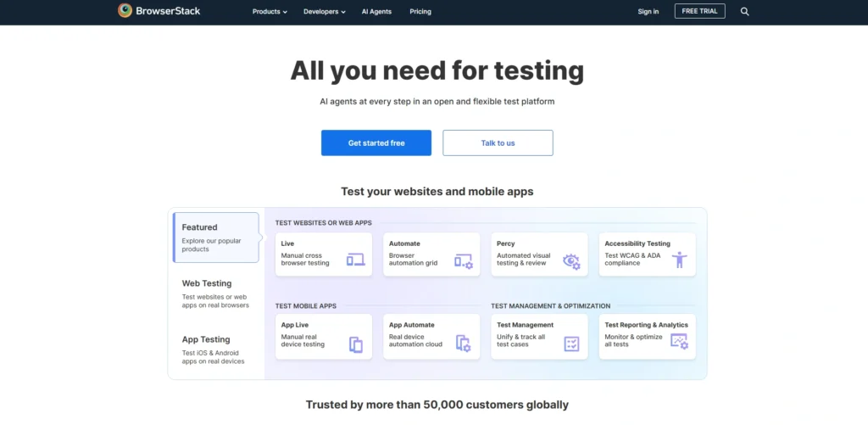Open the Percy product card title
Image resolution: width=868 pixels, height=425 pixels.
[x=505, y=243]
